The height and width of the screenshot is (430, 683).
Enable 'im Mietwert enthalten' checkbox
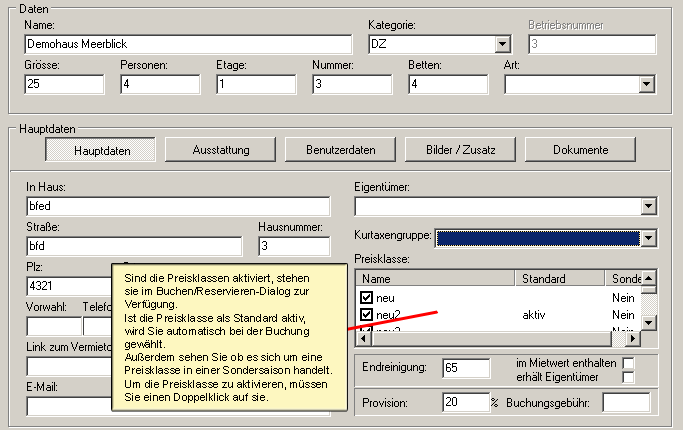[629, 362]
